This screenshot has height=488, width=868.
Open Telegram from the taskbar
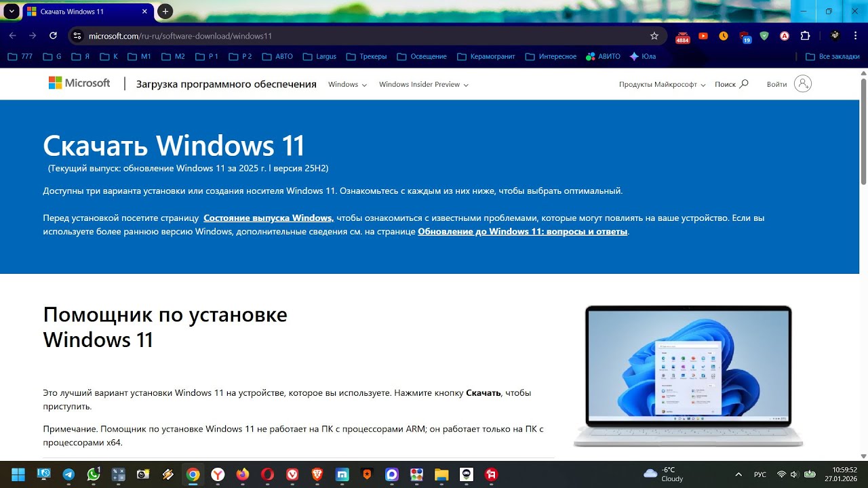[68, 474]
